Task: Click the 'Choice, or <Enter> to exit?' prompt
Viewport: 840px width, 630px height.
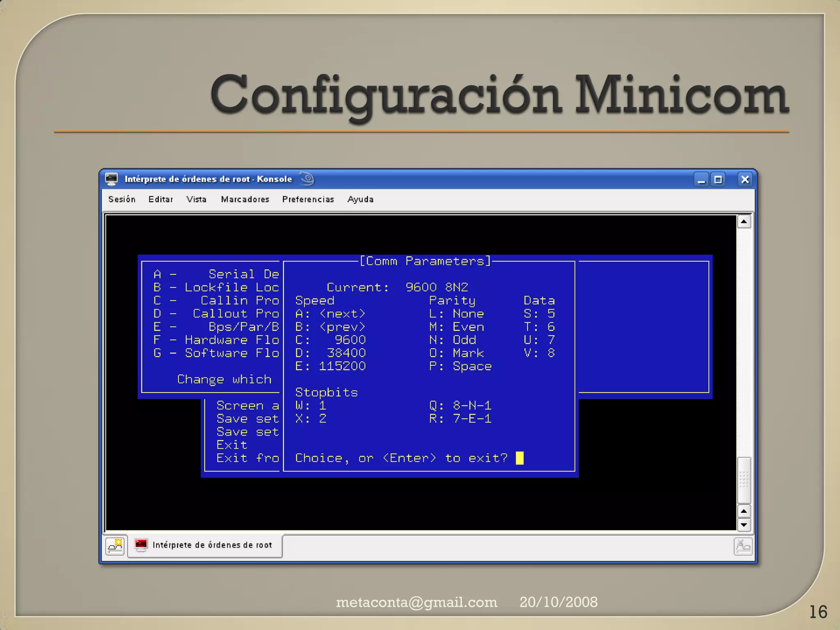Action: 401,458
